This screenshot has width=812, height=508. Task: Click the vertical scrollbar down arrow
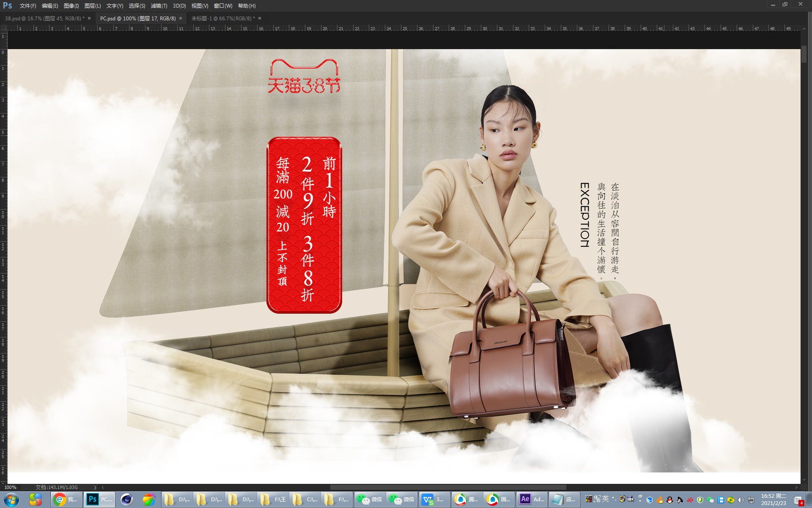[x=804, y=480]
